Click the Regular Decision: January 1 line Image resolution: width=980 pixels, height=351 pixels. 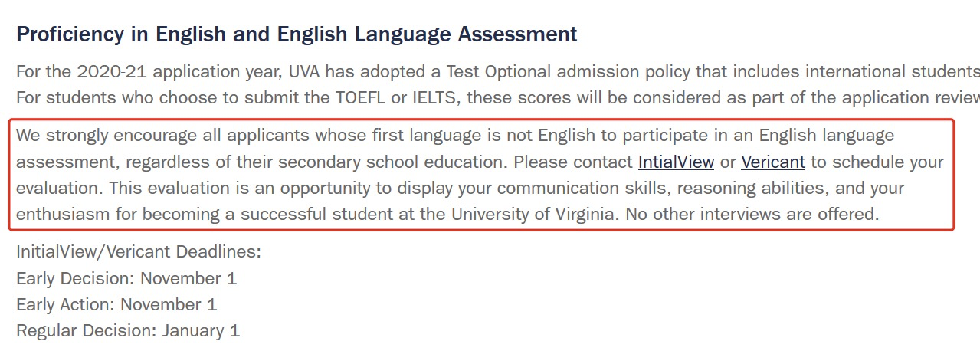[128, 331]
